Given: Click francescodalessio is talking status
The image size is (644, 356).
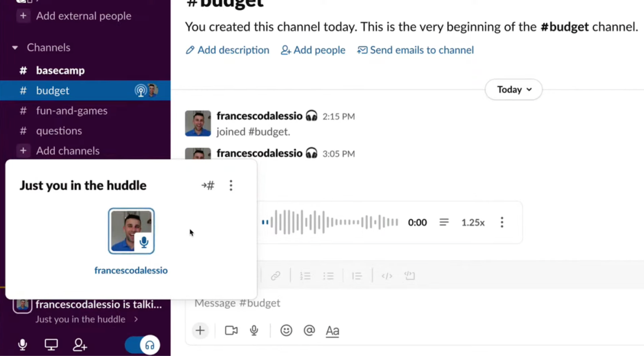Looking at the screenshot, I should click(x=99, y=305).
